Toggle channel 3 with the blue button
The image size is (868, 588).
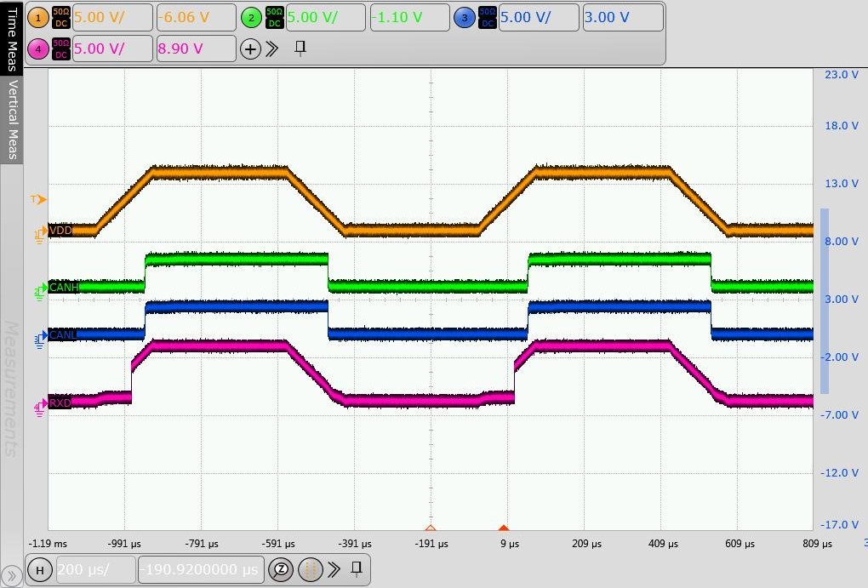465,17
